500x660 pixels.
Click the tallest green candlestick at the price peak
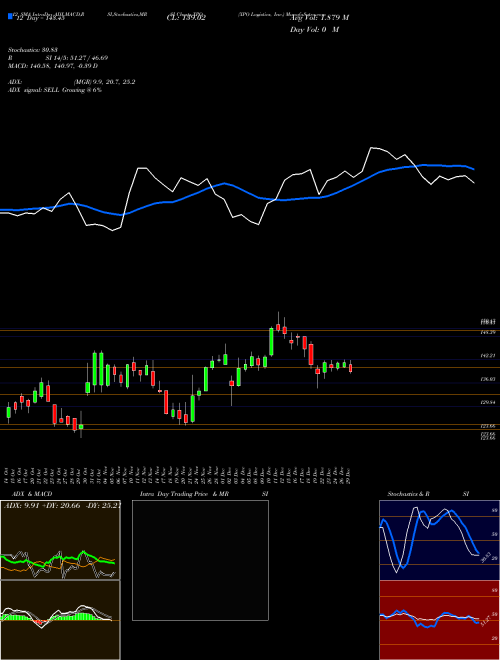point(271,342)
